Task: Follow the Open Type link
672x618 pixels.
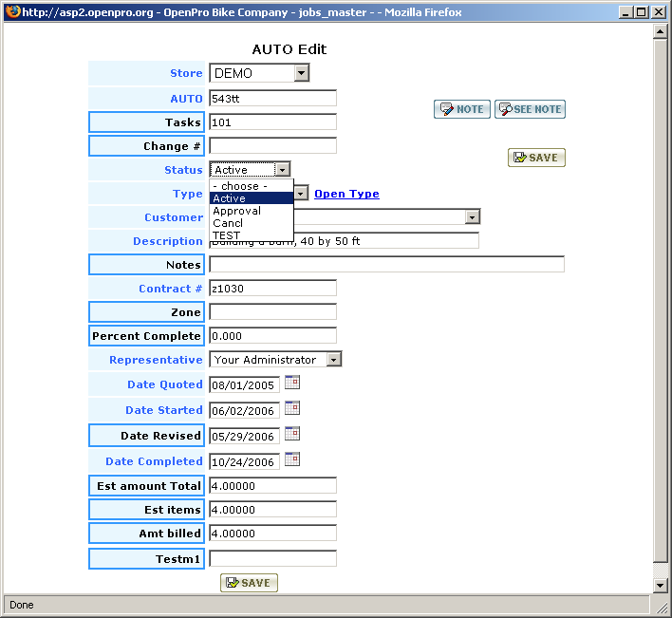Action: [x=346, y=194]
